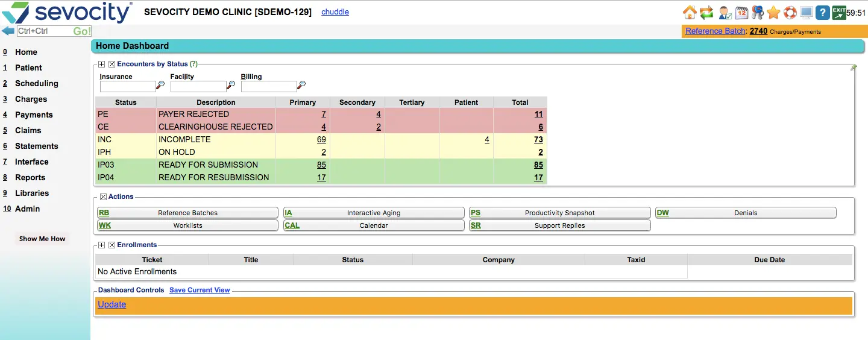This screenshot has height=340, width=868.
Task: Click reference batch number 2740
Action: tap(758, 31)
